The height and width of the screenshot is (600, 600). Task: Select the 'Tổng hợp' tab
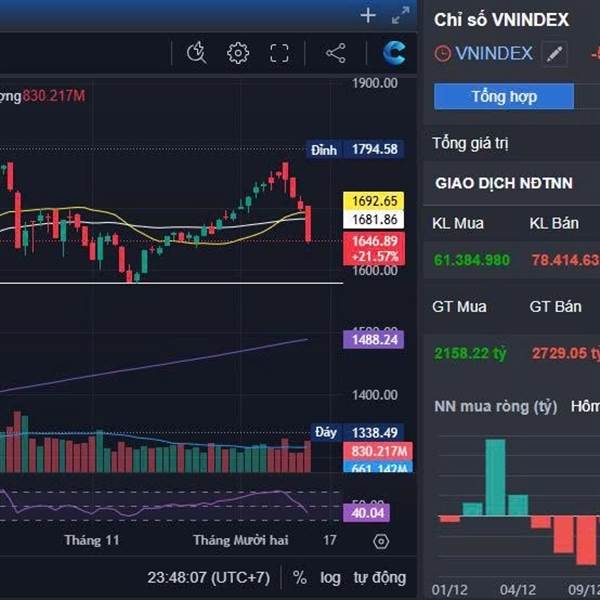504,96
